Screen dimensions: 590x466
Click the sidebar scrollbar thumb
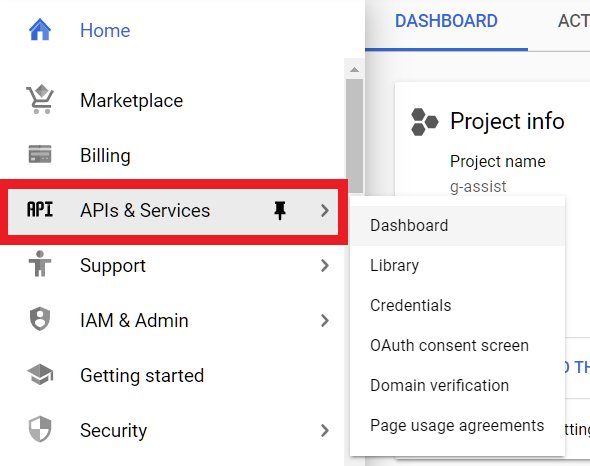coord(354,136)
